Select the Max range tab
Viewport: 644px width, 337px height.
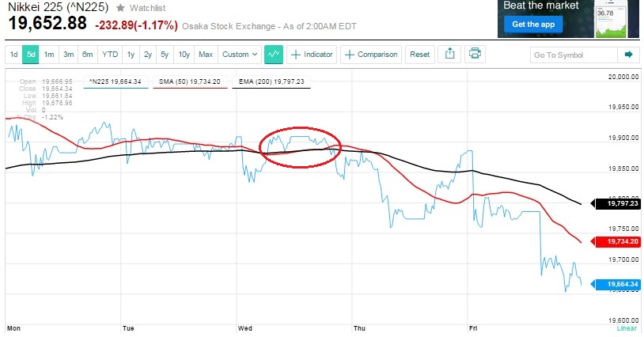click(206, 55)
